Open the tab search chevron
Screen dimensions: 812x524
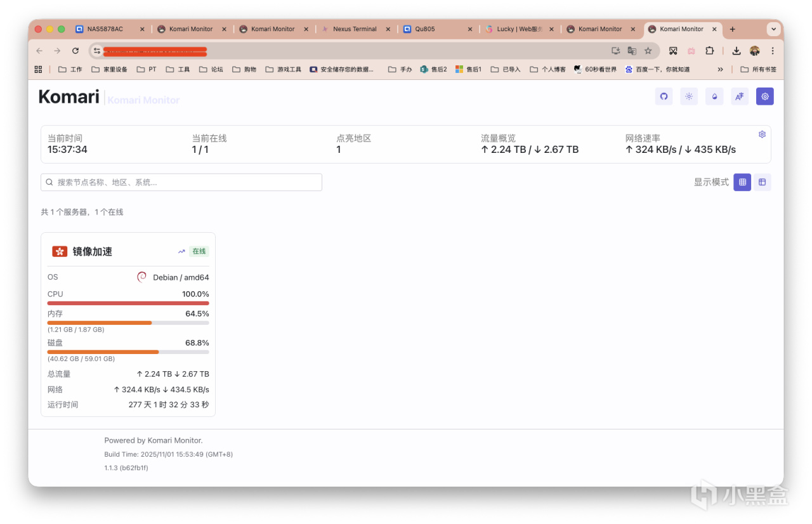(773, 29)
